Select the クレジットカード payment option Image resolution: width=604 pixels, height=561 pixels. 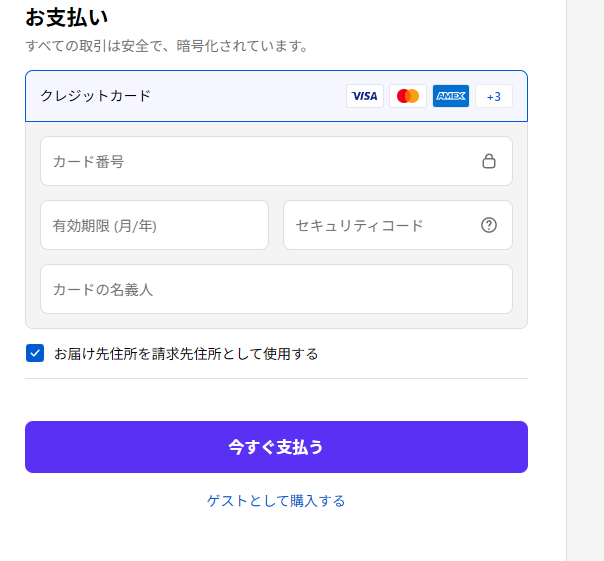[96, 96]
